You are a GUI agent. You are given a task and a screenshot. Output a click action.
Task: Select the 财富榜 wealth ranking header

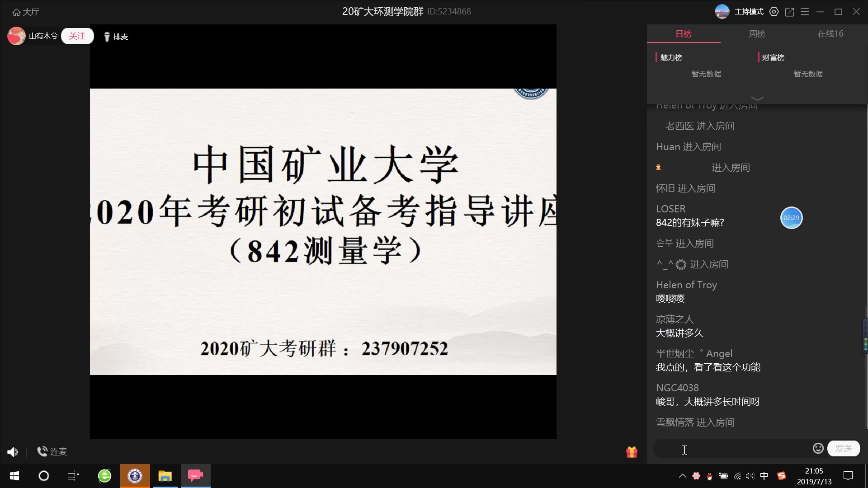point(773,57)
